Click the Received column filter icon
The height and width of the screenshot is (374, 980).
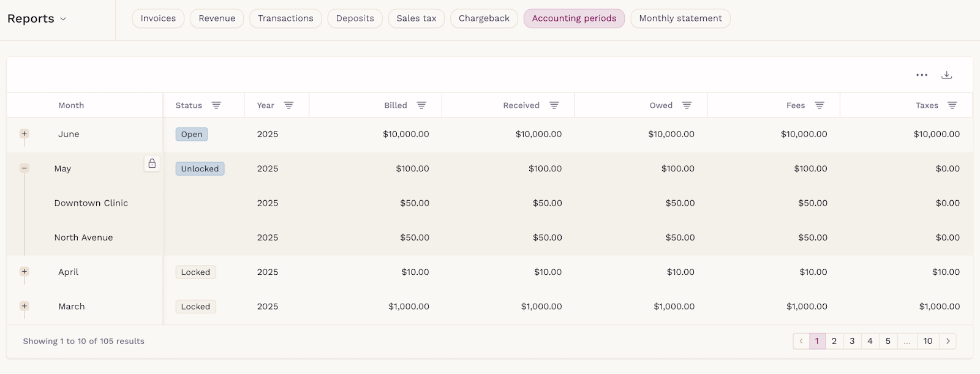(x=554, y=105)
